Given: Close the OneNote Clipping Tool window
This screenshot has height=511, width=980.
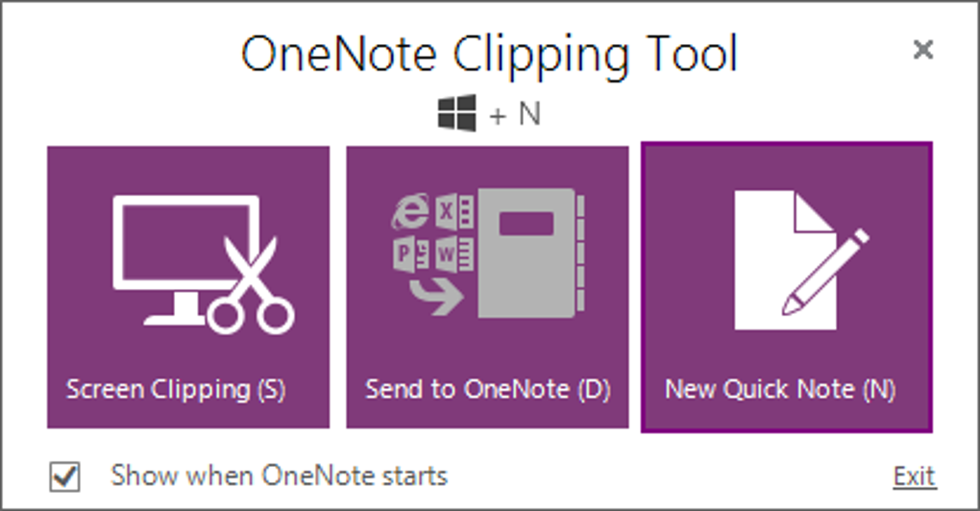Looking at the screenshot, I should coord(922,50).
